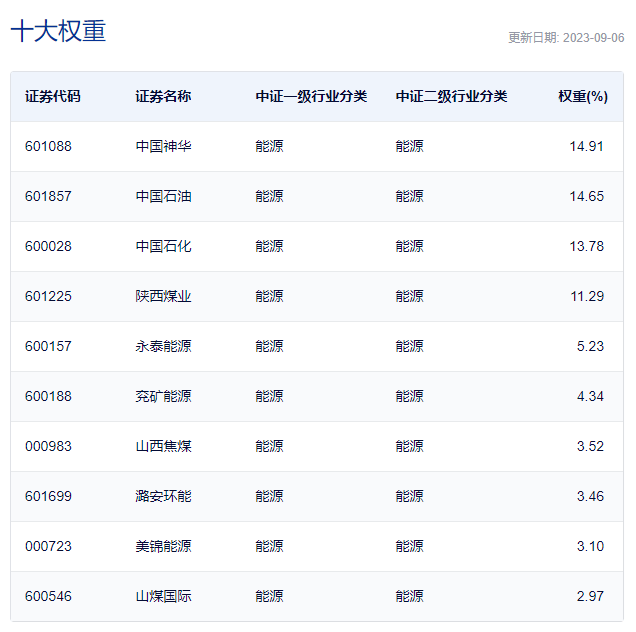636x632 pixels.
Task: Open the 中国神华 stock name
Action: pos(163,146)
